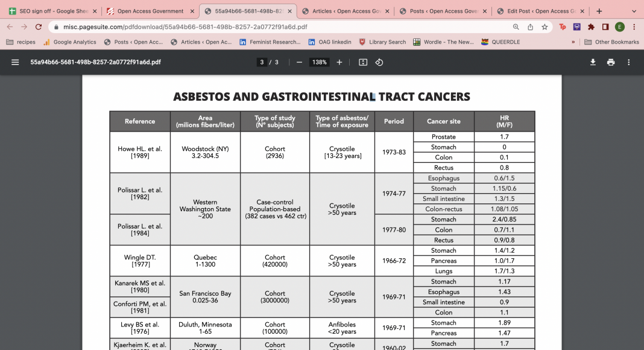Image resolution: width=644 pixels, height=350 pixels.
Task: Open the PDF viewer more actions menu
Action: coord(628,62)
